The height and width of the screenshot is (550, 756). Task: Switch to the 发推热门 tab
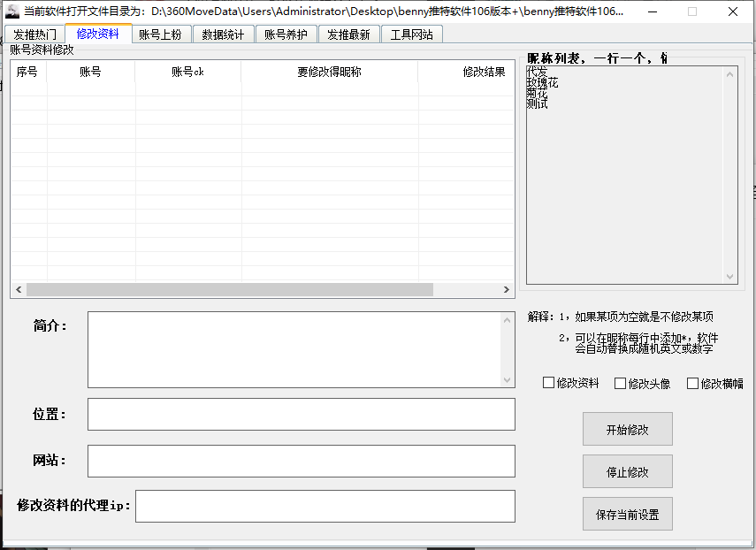click(34, 34)
